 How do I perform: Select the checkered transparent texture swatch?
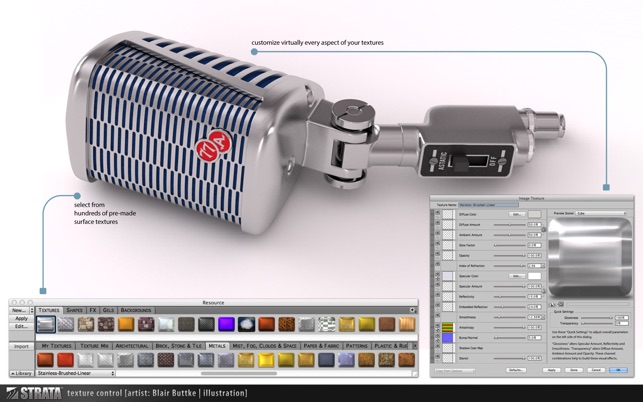point(326,324)
